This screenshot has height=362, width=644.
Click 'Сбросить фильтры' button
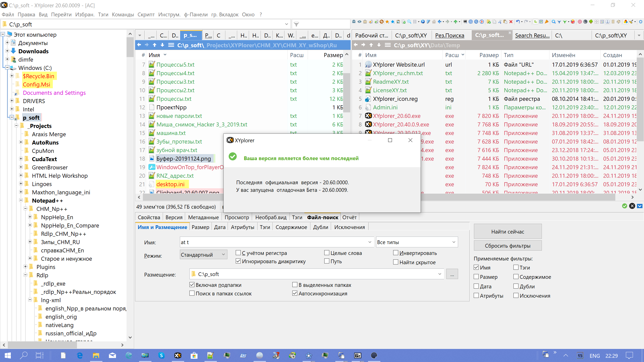tap(507, 246)
